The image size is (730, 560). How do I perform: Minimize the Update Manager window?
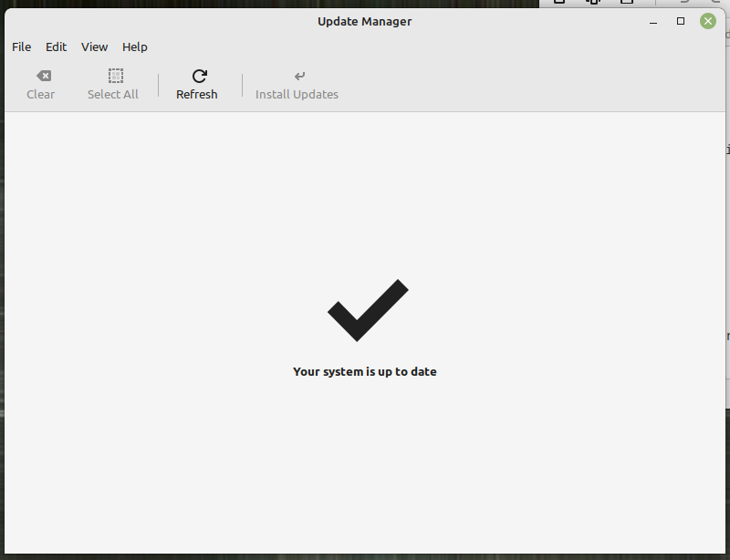pos(653,21)
